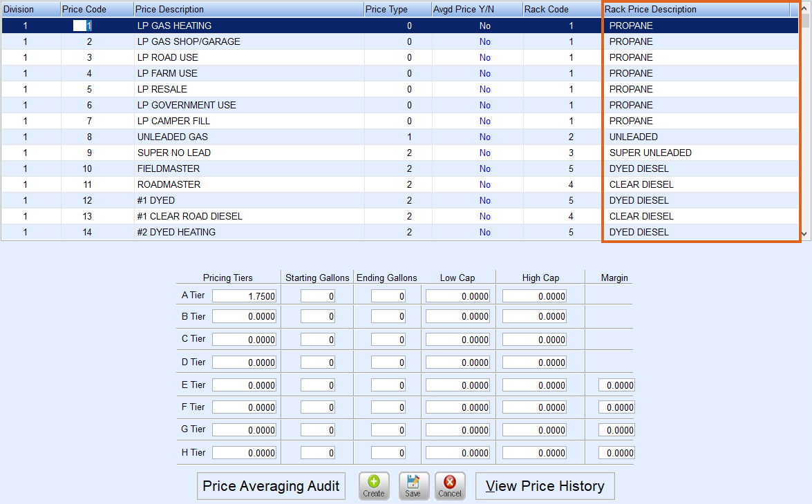
Task: Click the G Tier High Cap field
Action: [534, 430]
